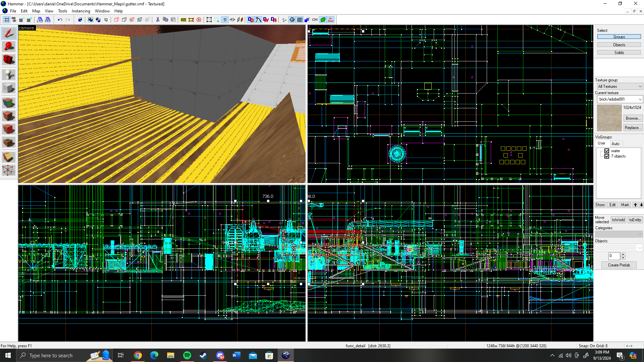Screen dimensions: 644x362
Task: Click the prefab number input field
Action: pyautogui.click(x=614, y=256)
